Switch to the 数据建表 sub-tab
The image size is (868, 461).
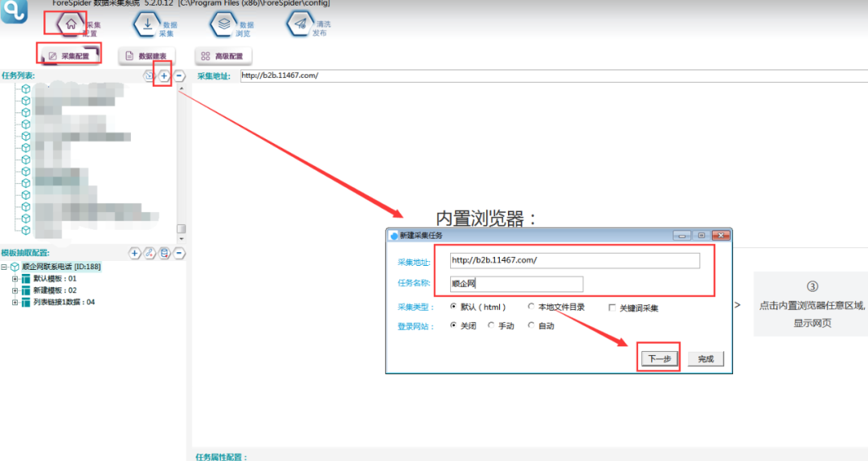147,56
